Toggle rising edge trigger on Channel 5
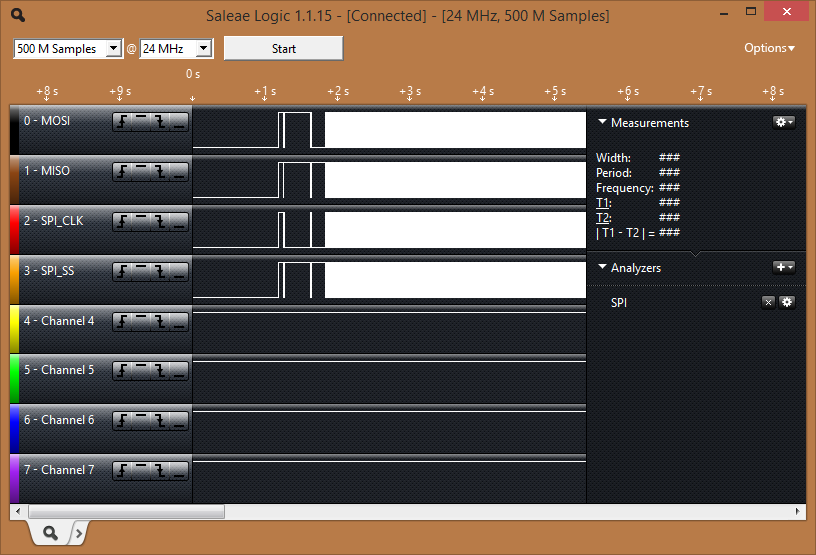 pyautogui.click(x=123, y=371)
